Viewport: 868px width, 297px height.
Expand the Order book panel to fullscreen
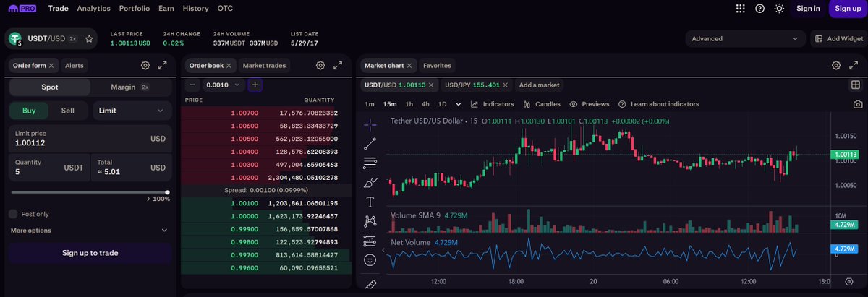point(338,65)
